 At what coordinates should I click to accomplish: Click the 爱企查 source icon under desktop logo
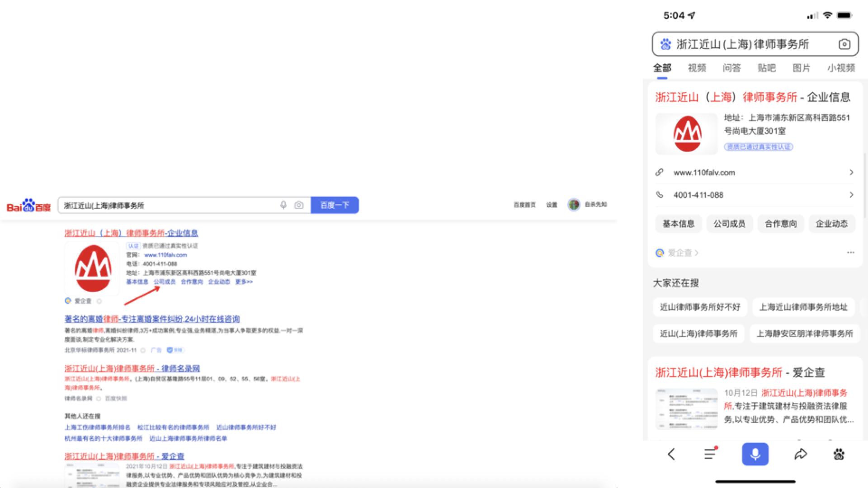[x=68, y=301]
